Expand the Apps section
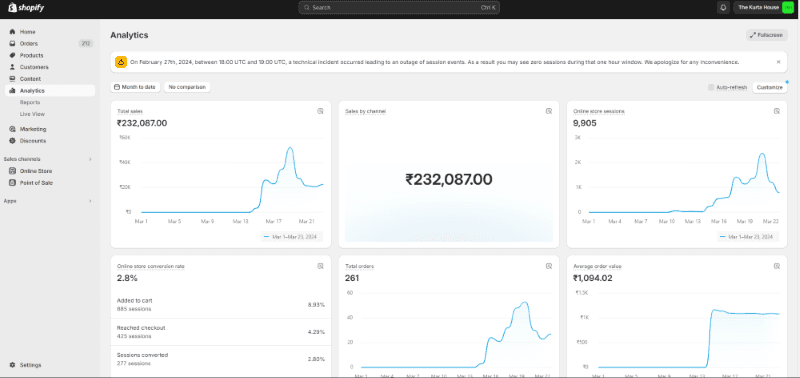This screenshot has height=378, width=800. point(90,201)
